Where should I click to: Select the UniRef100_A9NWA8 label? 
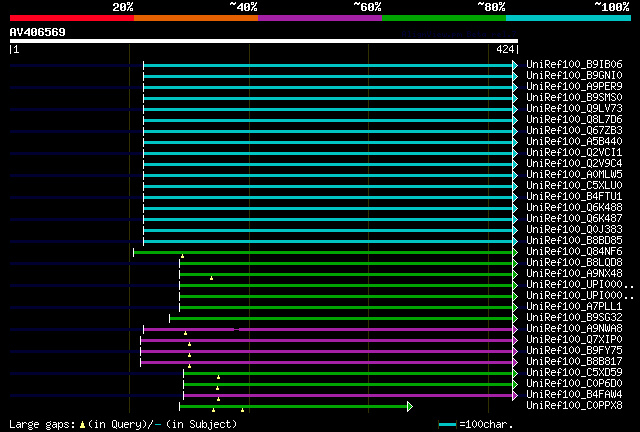574,329
